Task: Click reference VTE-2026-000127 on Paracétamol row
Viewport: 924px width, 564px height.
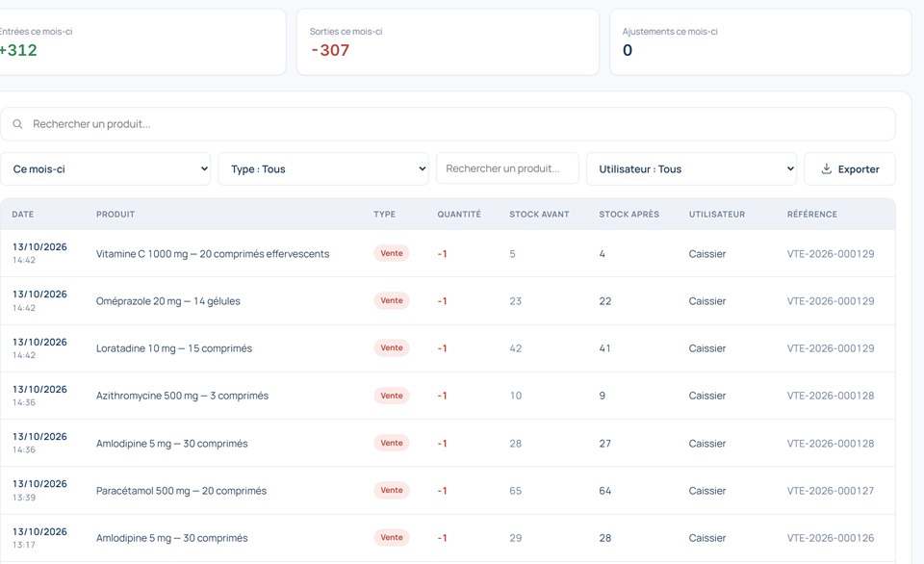Action: point(831,490)
